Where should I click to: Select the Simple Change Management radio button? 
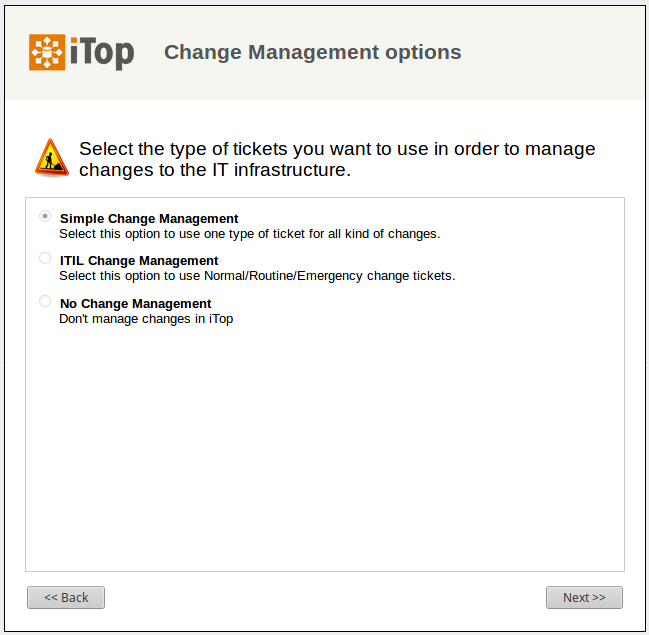click(x=45, y=216)
